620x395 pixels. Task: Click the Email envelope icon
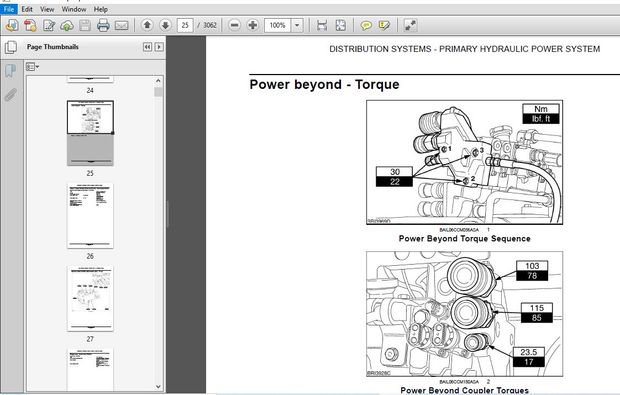pyautogui.click(x=121, y=26)
